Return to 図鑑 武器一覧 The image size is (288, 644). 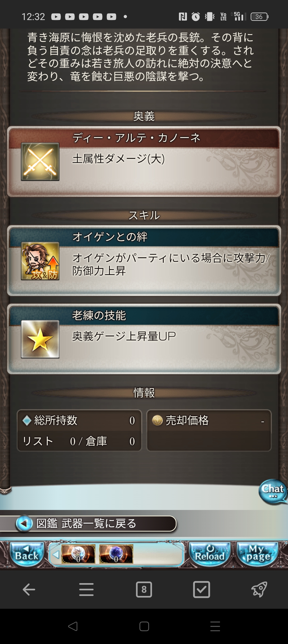pos(88,524)
